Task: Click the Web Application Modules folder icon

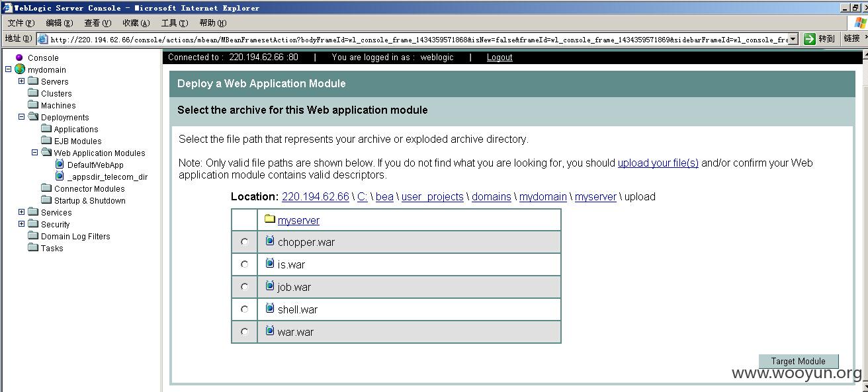Action: [46, 153]
